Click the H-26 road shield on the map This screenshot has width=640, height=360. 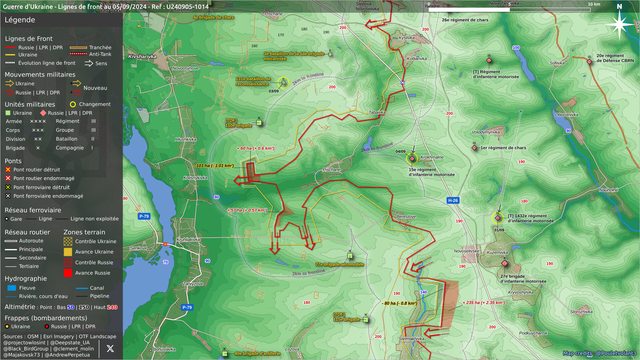[453, 200]
